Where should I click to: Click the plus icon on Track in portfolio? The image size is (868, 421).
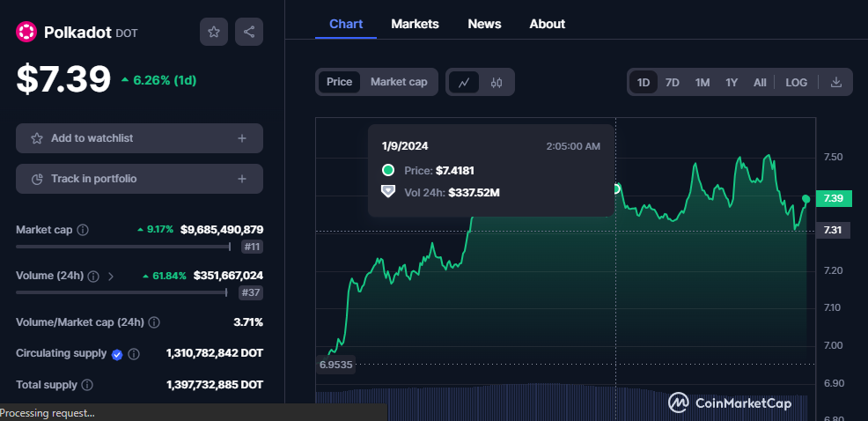click(242, 179)
